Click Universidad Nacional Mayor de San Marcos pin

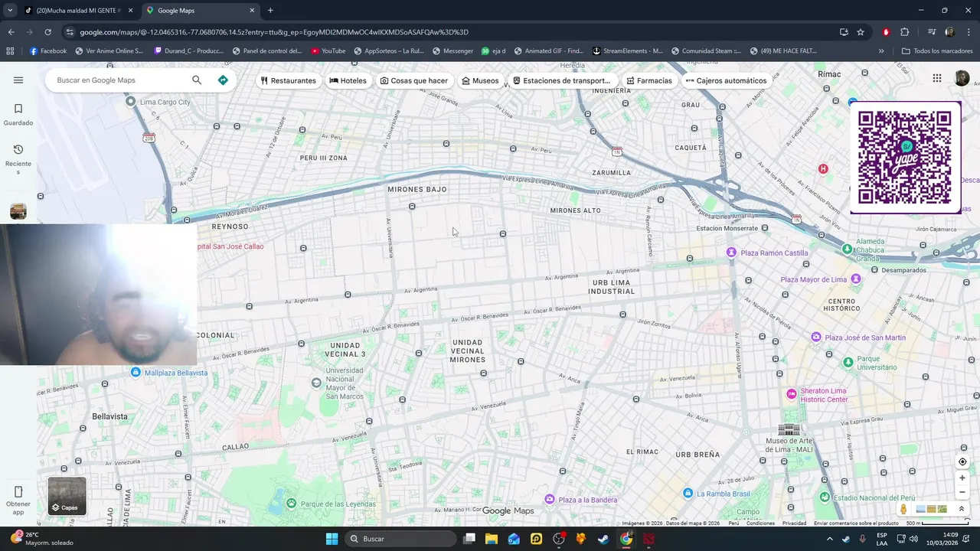point(316,383)
